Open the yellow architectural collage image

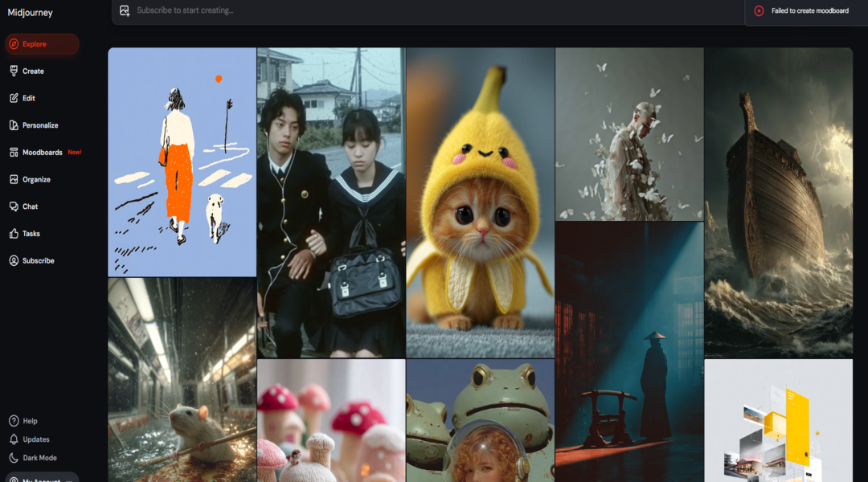click(x=778, y=421)
